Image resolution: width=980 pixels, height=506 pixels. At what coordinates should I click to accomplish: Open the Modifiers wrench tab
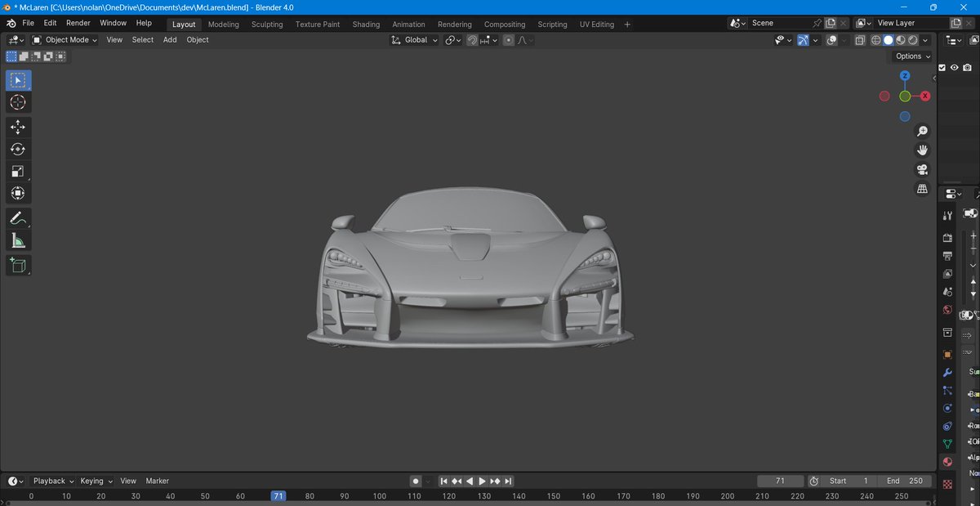click(x=947, y=373)
